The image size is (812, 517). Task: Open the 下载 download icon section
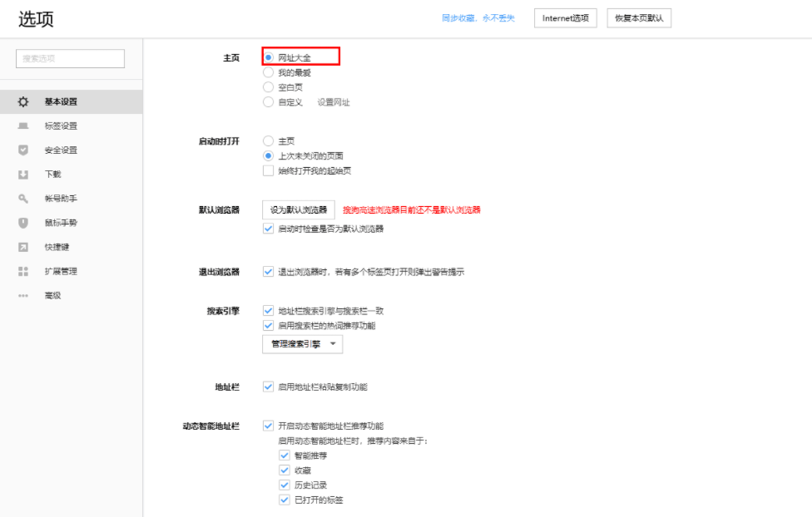click(22, 175)
